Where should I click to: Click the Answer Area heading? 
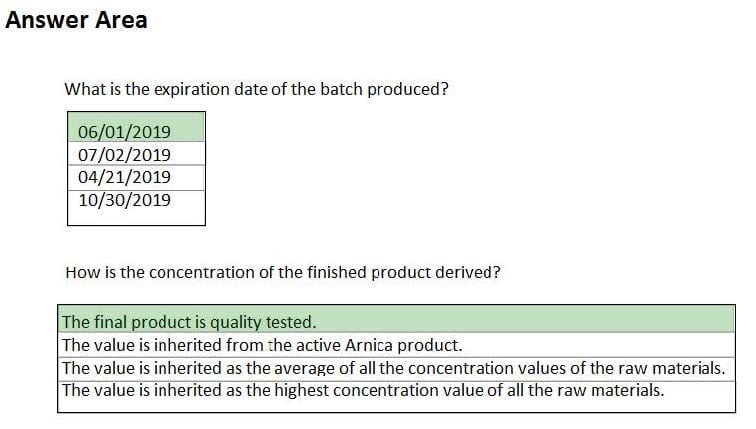tap(76, 20)
